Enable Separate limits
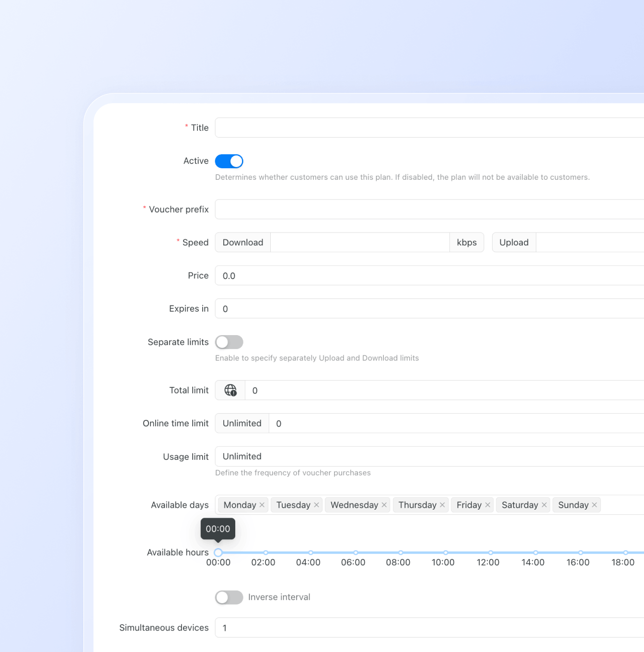Screen dimensions: 644x652 point(229,342)
